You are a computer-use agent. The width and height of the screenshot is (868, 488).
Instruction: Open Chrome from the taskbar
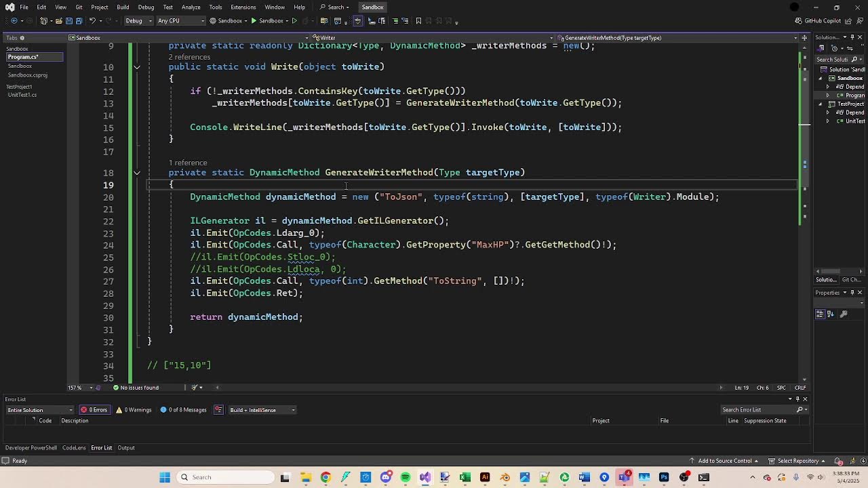coord(325,477)
